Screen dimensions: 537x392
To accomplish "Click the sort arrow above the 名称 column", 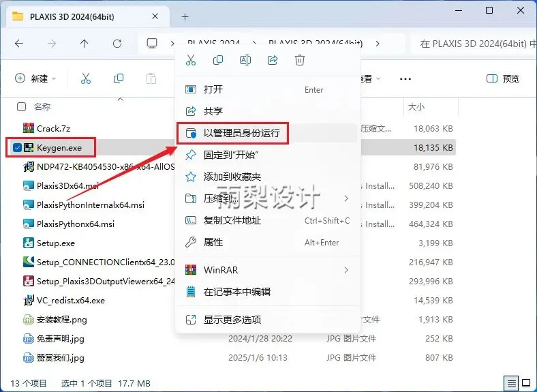I will coord(120,99).
